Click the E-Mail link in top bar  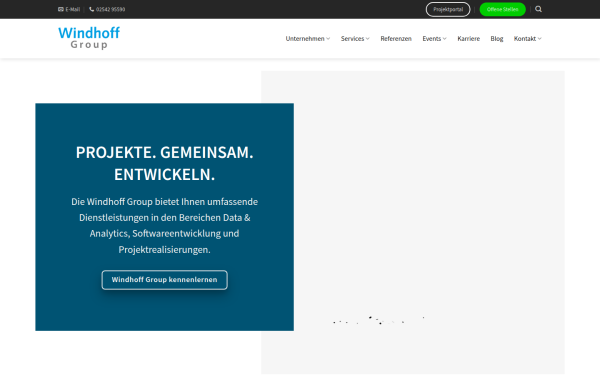[69, 9]
